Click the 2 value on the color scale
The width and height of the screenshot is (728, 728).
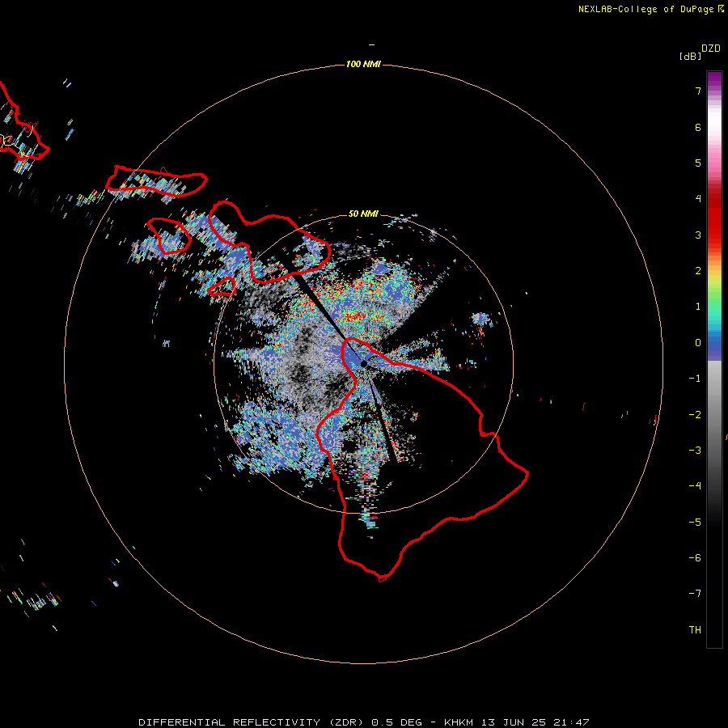tap(698, 271)
